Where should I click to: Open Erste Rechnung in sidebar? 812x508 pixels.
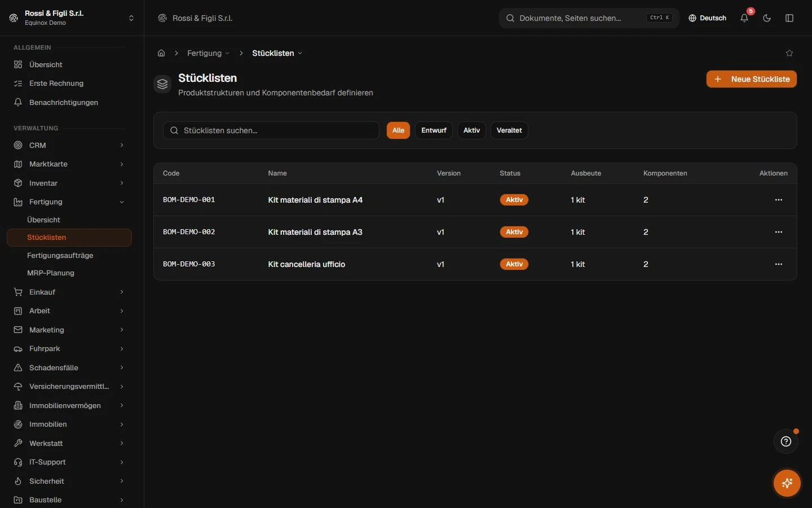tap(69, 84)
